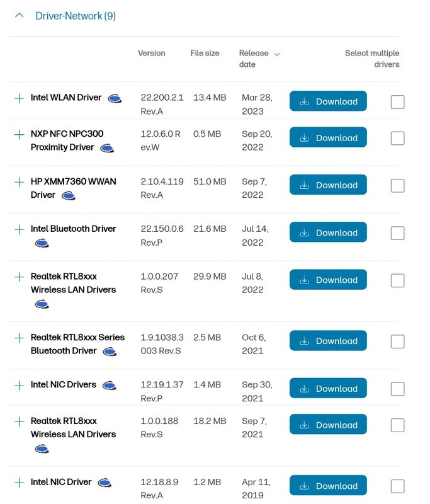Click the blue icon next to Intel NIC Driver 12.18.8.9
The width and height of the screenshot is (430, 504).
105,483
